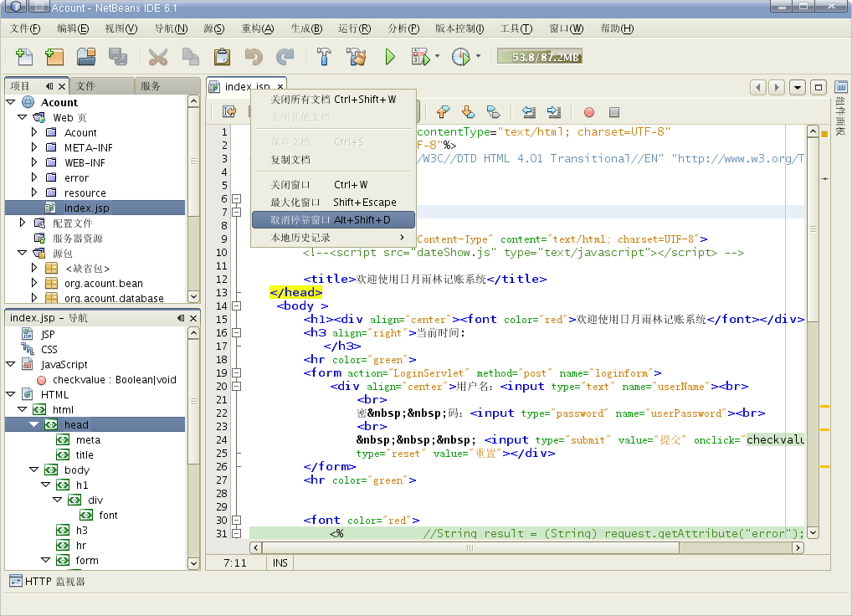Expand the META-INF folder

[34, 147]
